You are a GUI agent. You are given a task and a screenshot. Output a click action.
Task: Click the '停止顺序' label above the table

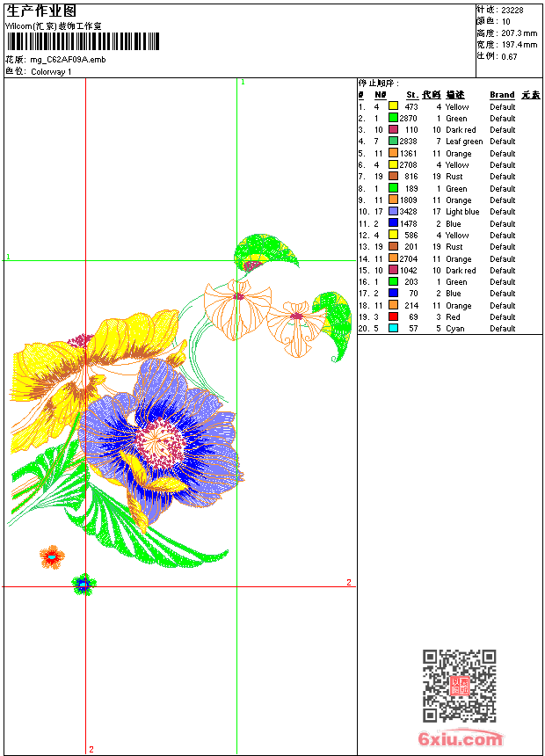click(378, 83)
